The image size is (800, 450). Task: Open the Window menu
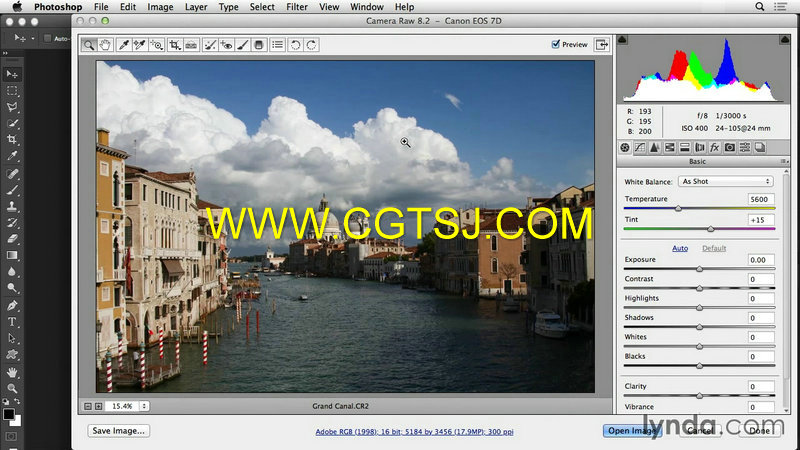366,7
